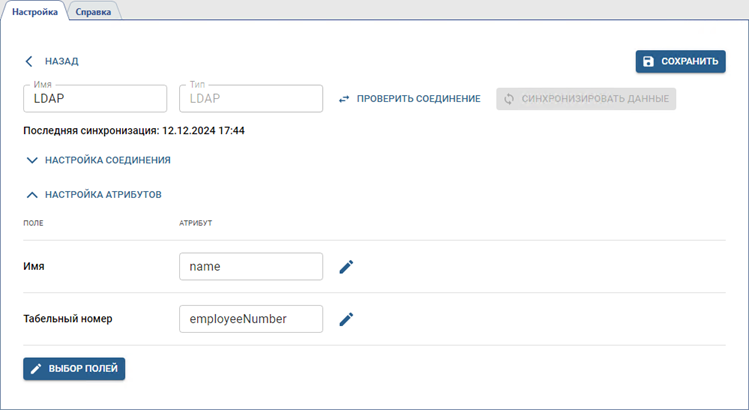Click the employeeNumber attribute input field
Screen dimensions: 749x410
coord(250,319)
